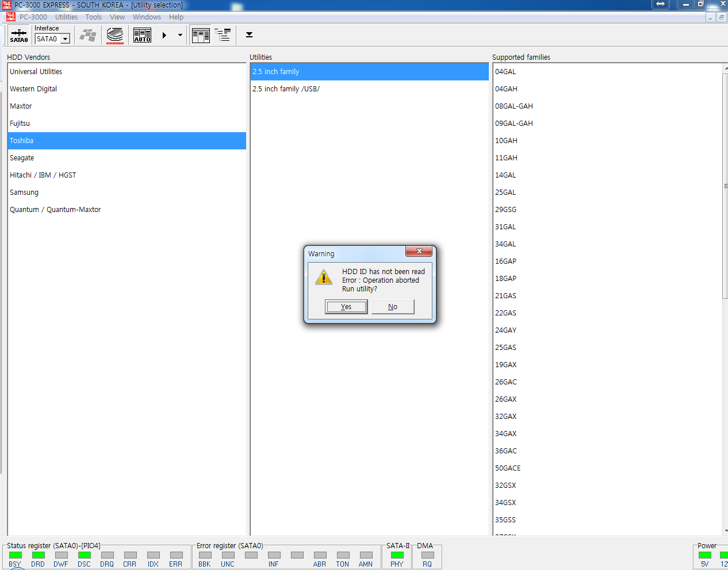Select Universal Utilities vendor
The height and width of the screenshot is (570, 728).
(x=127, y=72)
